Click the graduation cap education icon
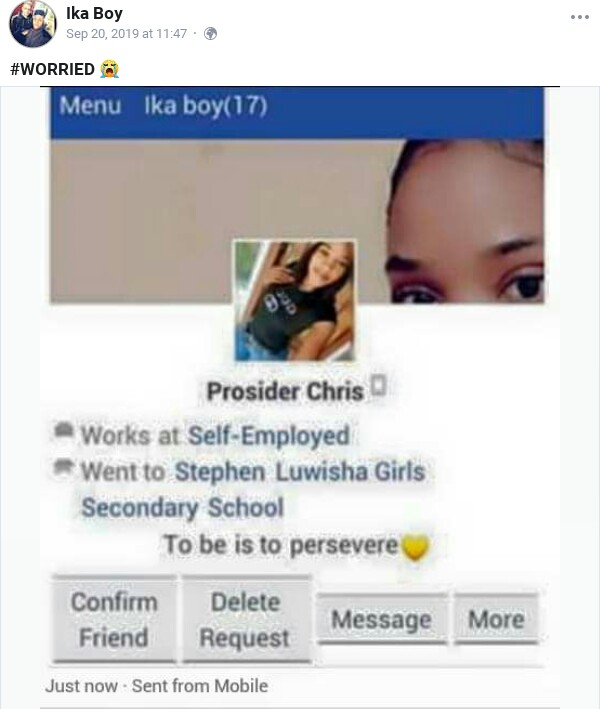Image resolution: width=600 pixels, height=709 pixels. tap(63, 467)
